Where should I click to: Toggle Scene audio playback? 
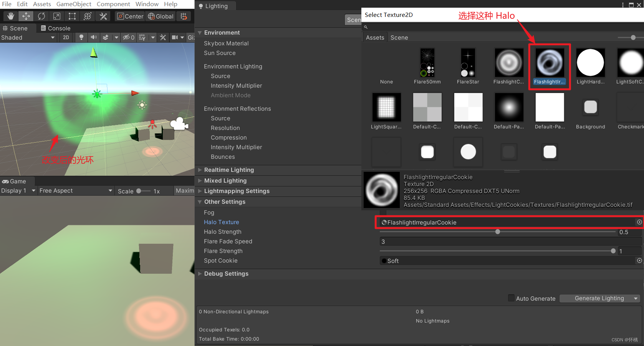coord(94,37)
